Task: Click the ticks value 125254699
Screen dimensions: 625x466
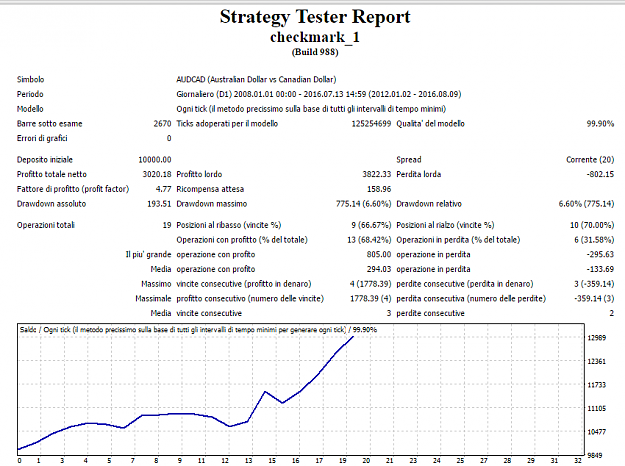Action: [371, 124]
